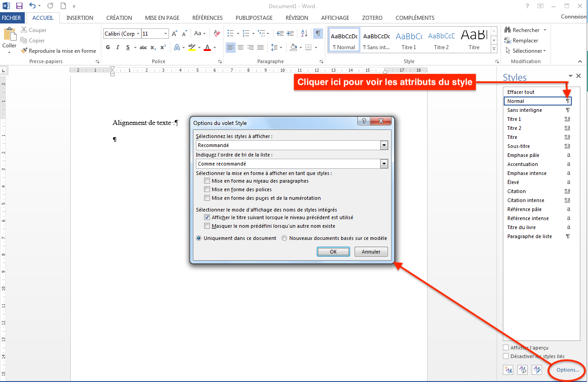
Task: Select Emphase pâle in Styles list
Action: (538, 155)
